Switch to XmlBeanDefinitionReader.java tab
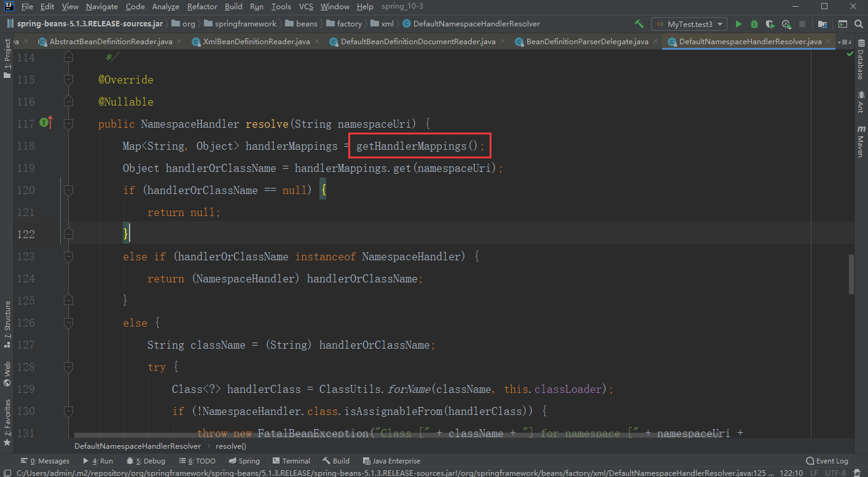Screen dimensions: 868x477 pos(256,42)
